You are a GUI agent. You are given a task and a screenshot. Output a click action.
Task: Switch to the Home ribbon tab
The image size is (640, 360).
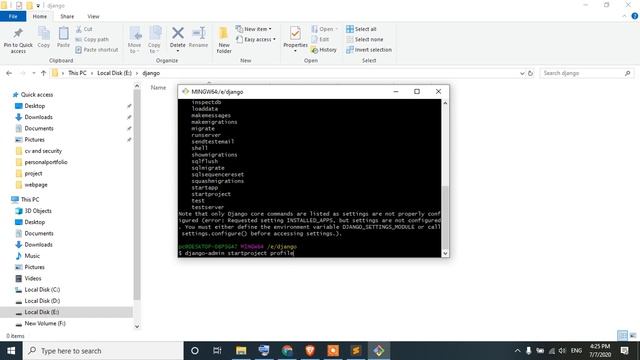tap(40, 16)
